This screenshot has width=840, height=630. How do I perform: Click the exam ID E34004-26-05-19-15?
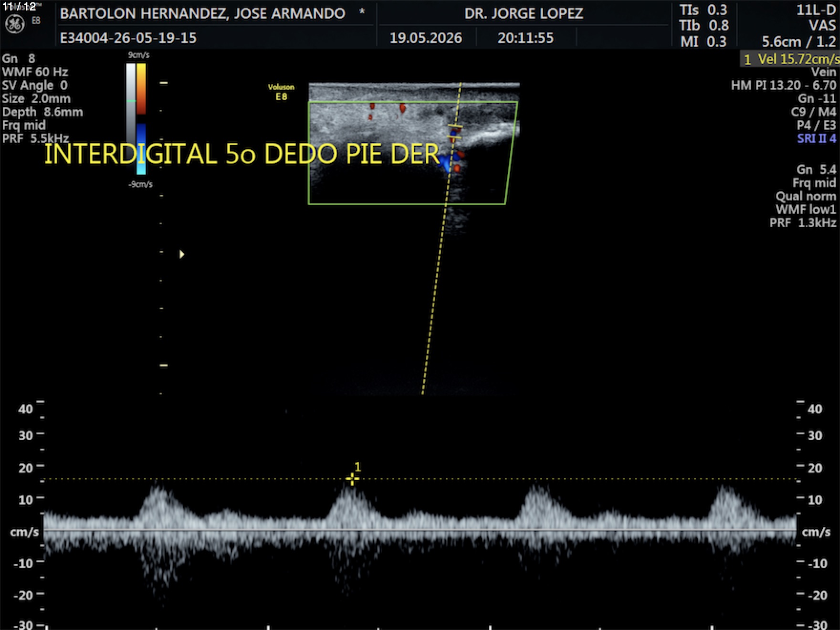[128, 38]
